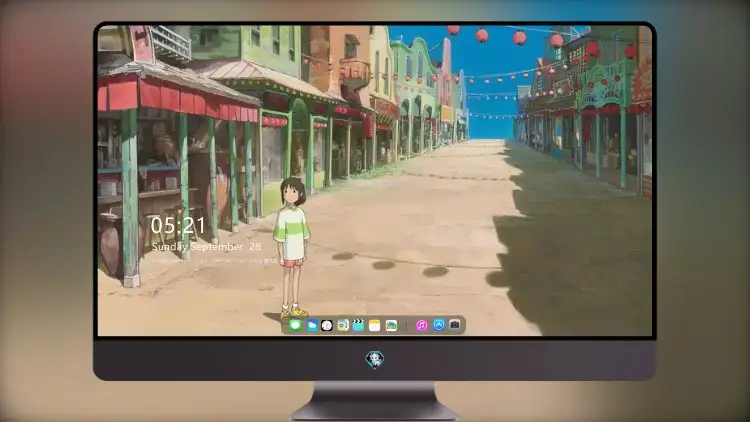Open the Camera icon in dock

click(x=454, y=325)
